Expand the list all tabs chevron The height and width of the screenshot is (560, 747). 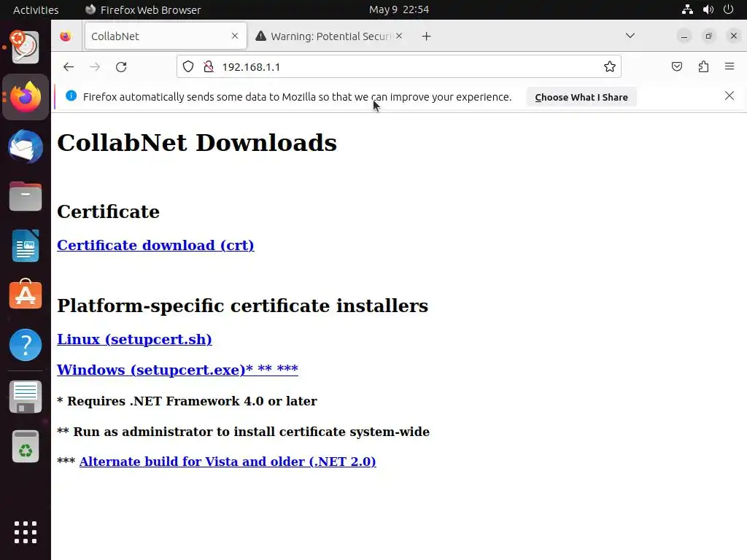click(x=630, y=36)
